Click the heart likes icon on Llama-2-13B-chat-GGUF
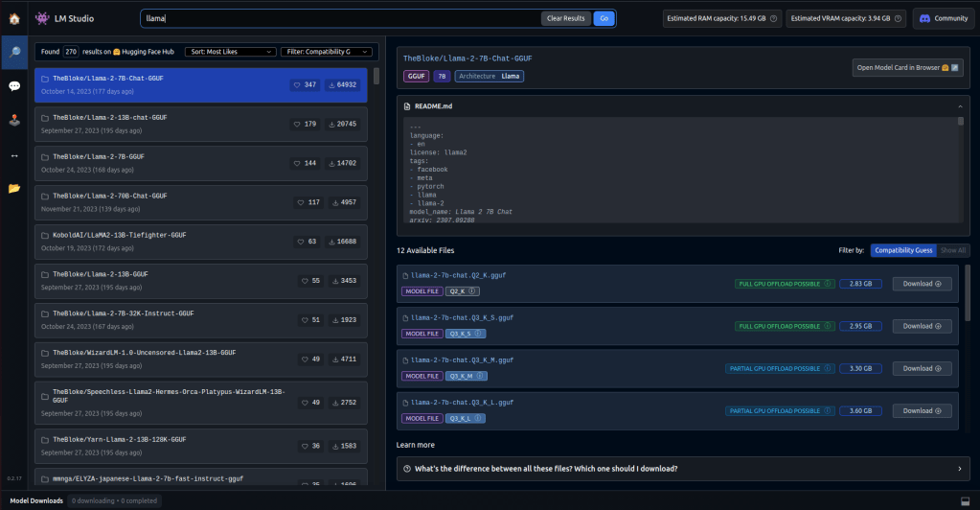Image resolution: width=980 pixels, height=510 pixels. pyautogui.click(x=298, y=124)
